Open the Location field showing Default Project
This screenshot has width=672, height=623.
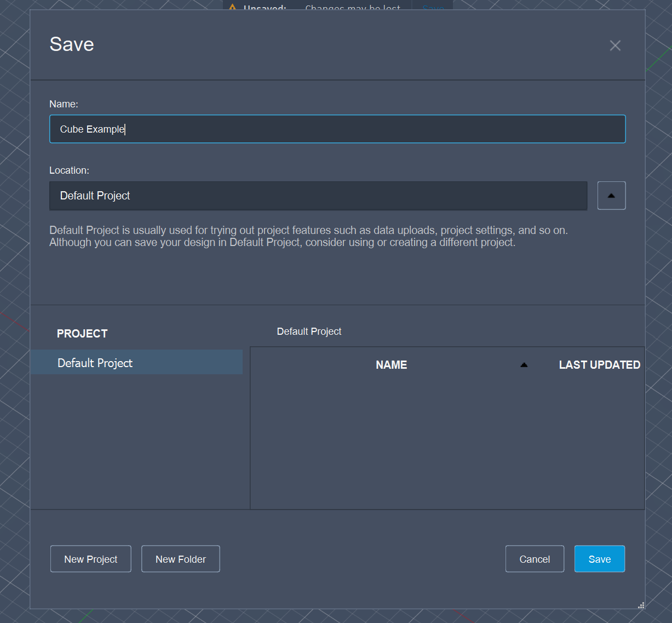click(x=318, y=196)
